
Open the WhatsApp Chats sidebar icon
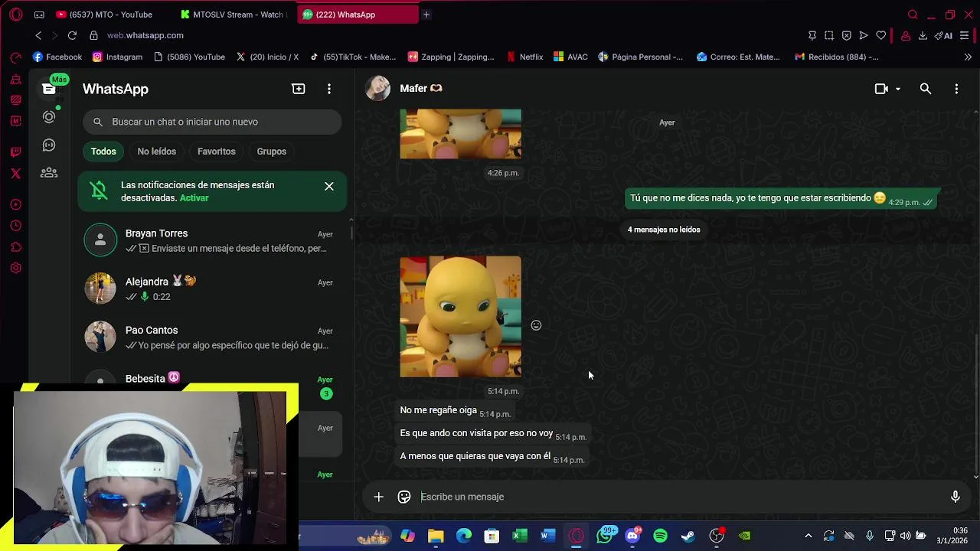tap(49, 89)
